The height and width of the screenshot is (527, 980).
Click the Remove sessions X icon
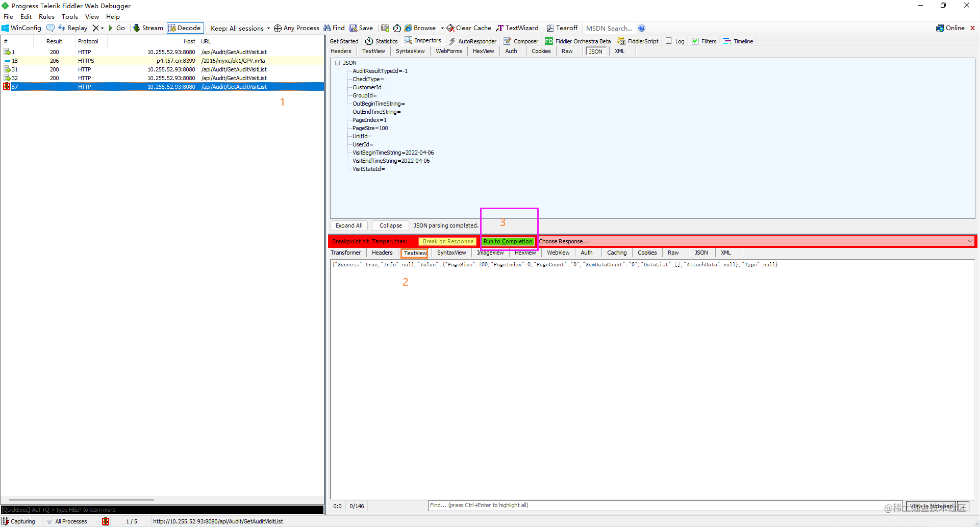point(95,28)
